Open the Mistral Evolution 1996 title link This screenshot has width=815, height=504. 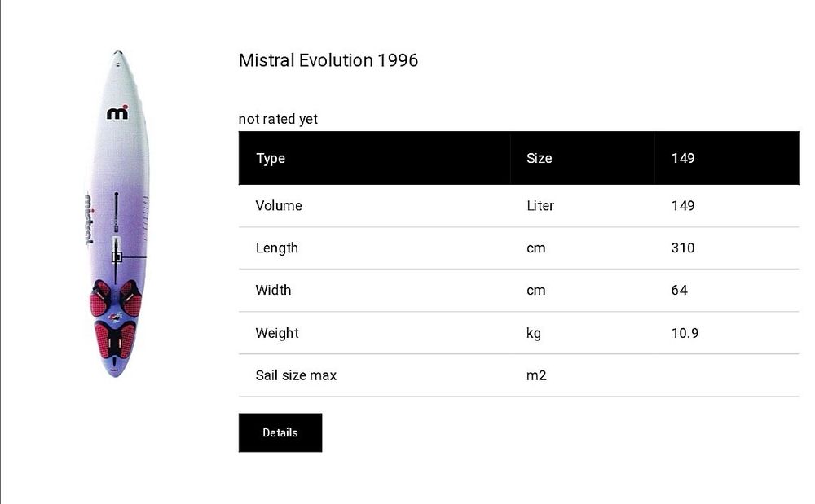(328, 60)
